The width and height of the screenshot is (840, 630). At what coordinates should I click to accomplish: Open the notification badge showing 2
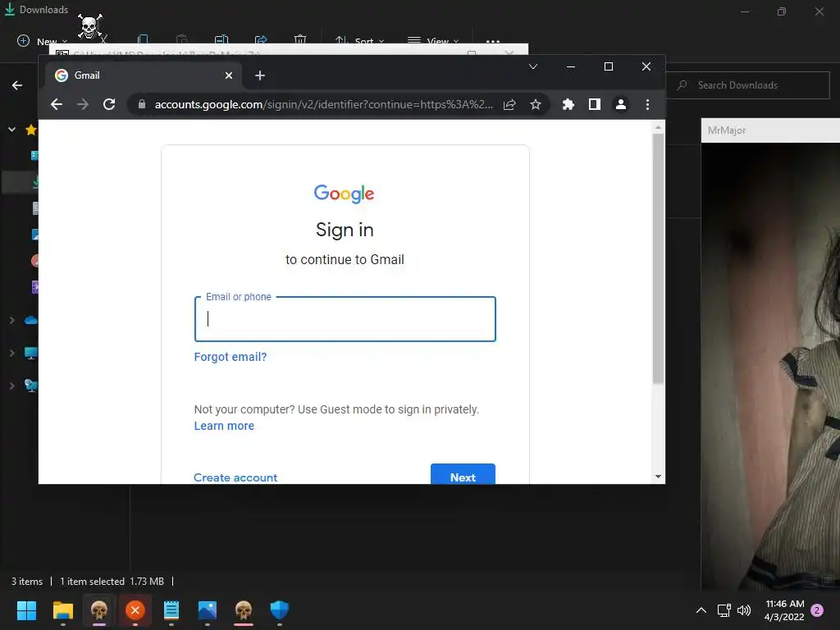(x=818, y=610)
